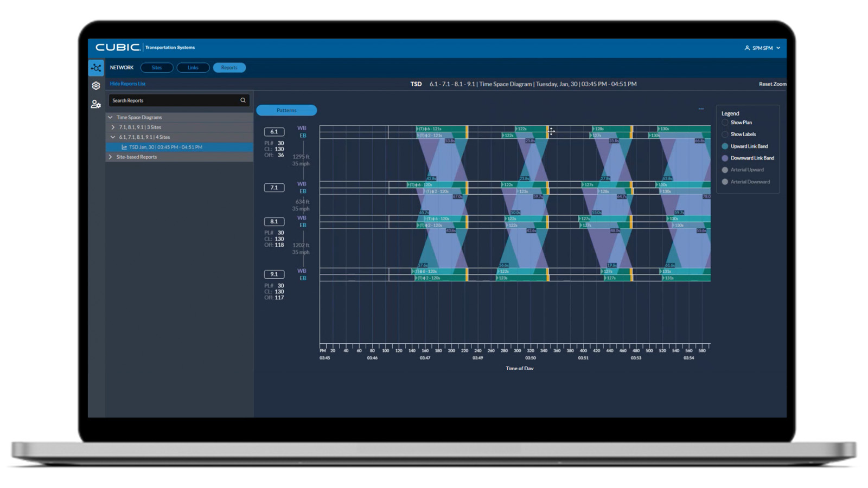Click Hide Reports List

tap(128, 84)
